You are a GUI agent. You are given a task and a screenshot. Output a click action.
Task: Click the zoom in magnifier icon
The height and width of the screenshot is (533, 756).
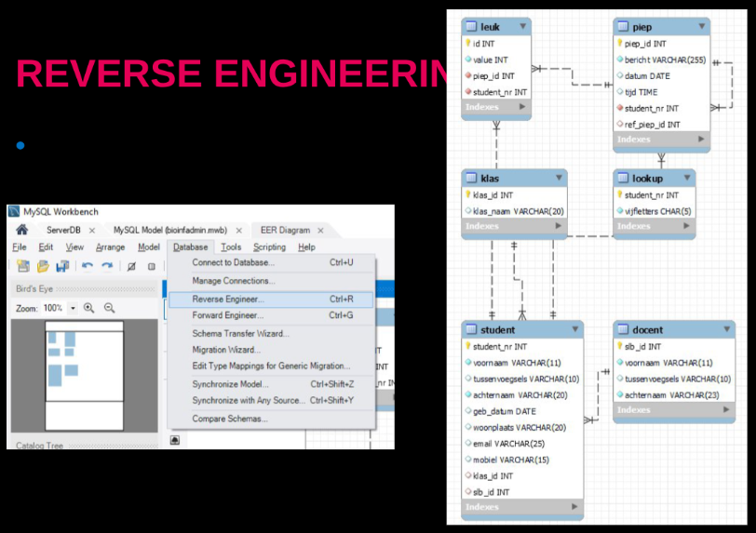[89, 308]
